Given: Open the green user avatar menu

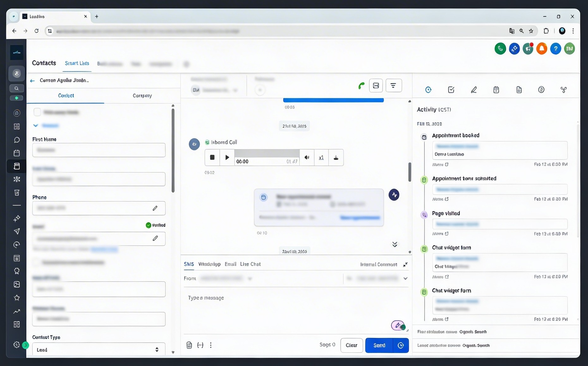Looking at the screenshot, I should coord(569,49).
